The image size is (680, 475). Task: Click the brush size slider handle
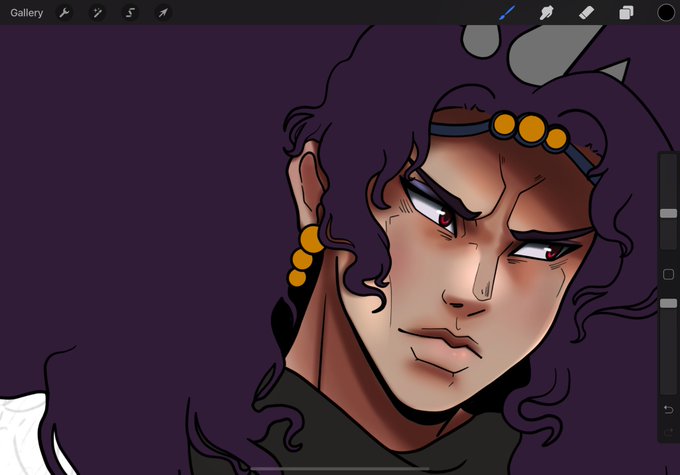(668, 213)
